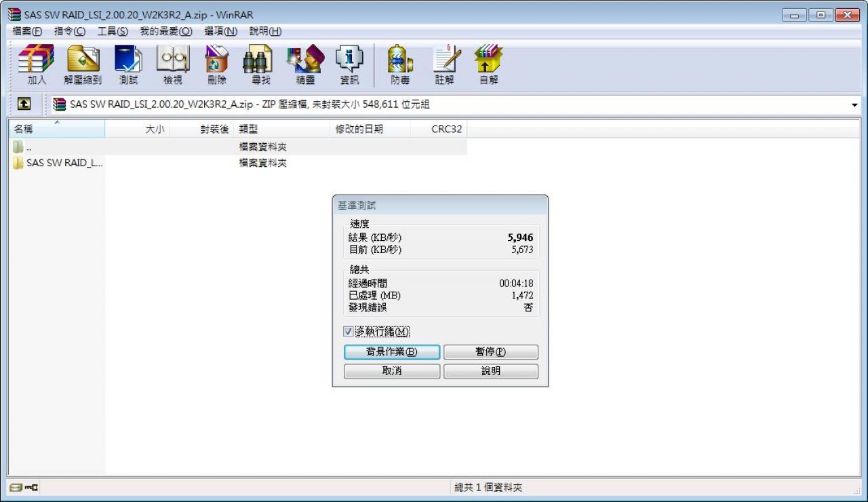The width and height of the screenshot is (868, 502).
Task: Click the 檢視 (View) toolbar icon
Action: click(x=173, y=65)
